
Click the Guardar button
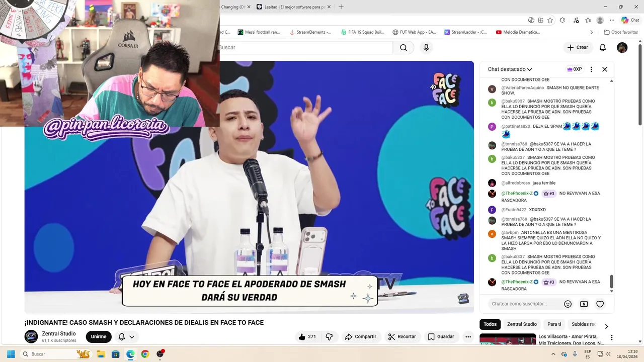pos(441,337)
